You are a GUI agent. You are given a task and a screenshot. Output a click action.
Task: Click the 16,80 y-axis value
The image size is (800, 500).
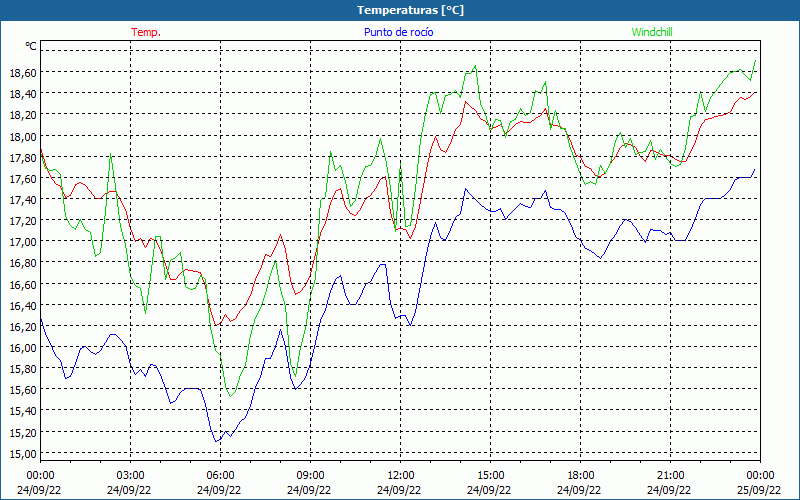pos(23,263)
